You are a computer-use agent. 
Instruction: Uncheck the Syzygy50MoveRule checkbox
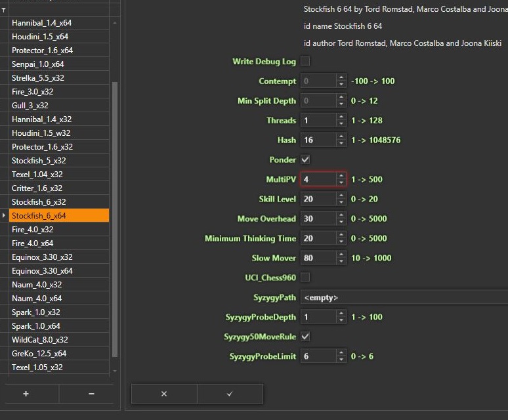tap(305, 336)
